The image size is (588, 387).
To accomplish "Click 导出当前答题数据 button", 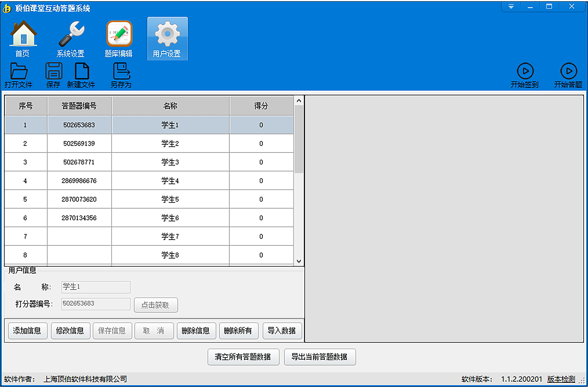I will pyautogui.click(x=320, y=357).
